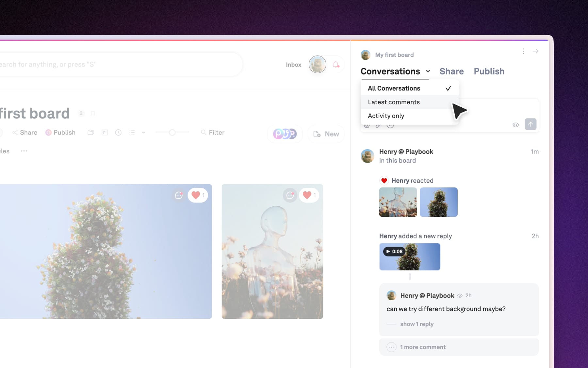The width and height of the screenshot is (588, 368).
Task: Select Latest comments from the menu
Action: click(x=394, y=102)
